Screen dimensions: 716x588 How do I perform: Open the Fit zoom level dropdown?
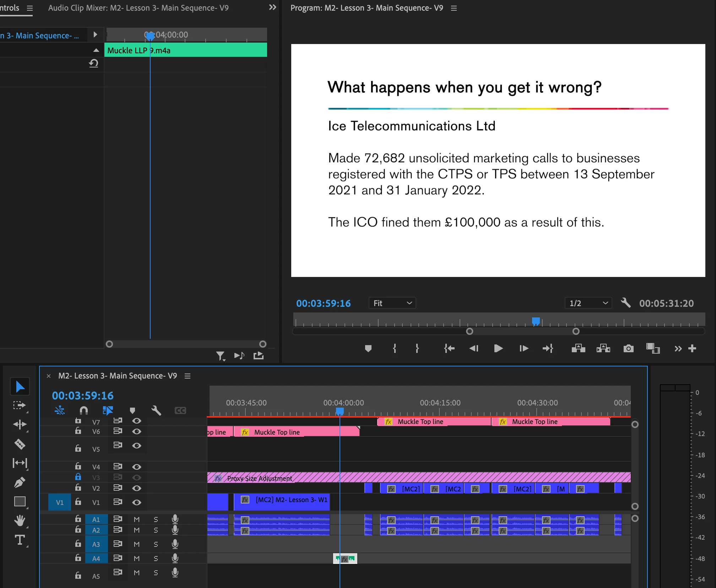[392, 303]
